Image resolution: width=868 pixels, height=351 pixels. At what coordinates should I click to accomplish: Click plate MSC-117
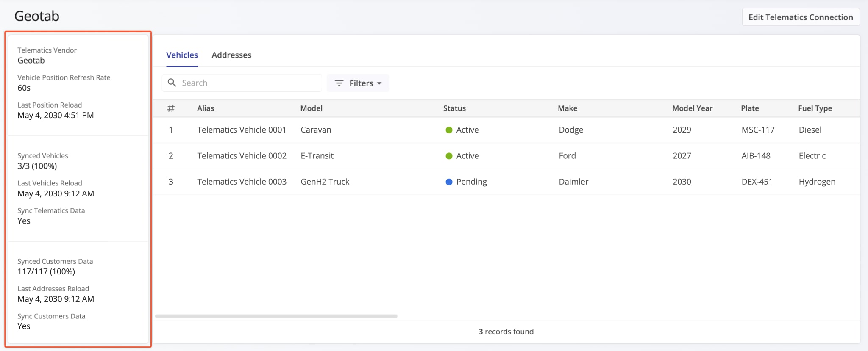[758, 130]
